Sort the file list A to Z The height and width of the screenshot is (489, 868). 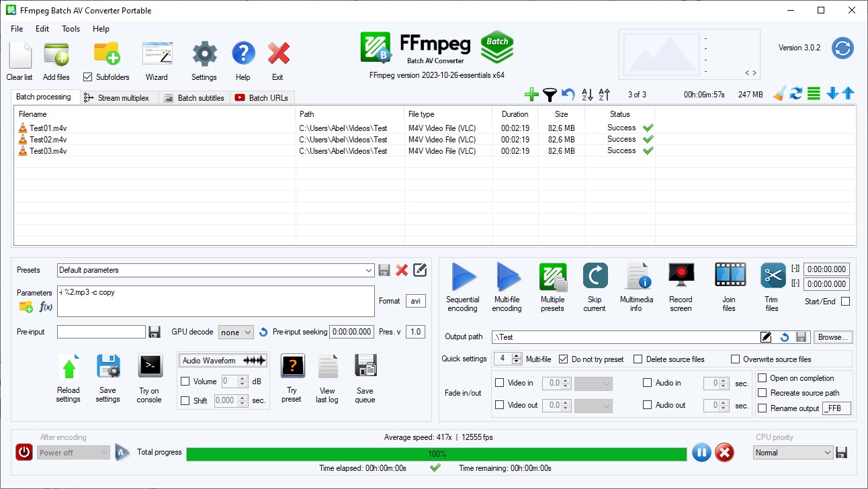(x=587, y=95)
